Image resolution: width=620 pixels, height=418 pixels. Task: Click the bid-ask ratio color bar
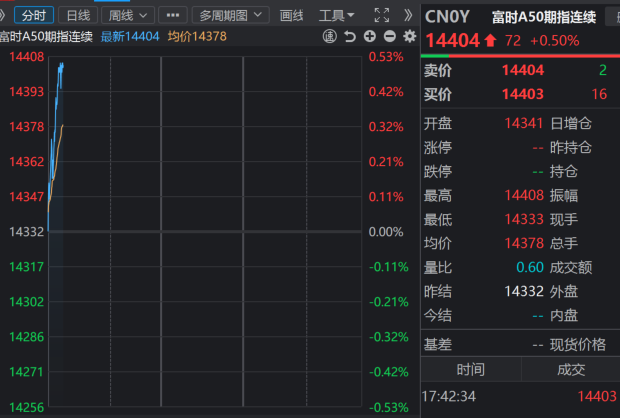click(520, 56)
